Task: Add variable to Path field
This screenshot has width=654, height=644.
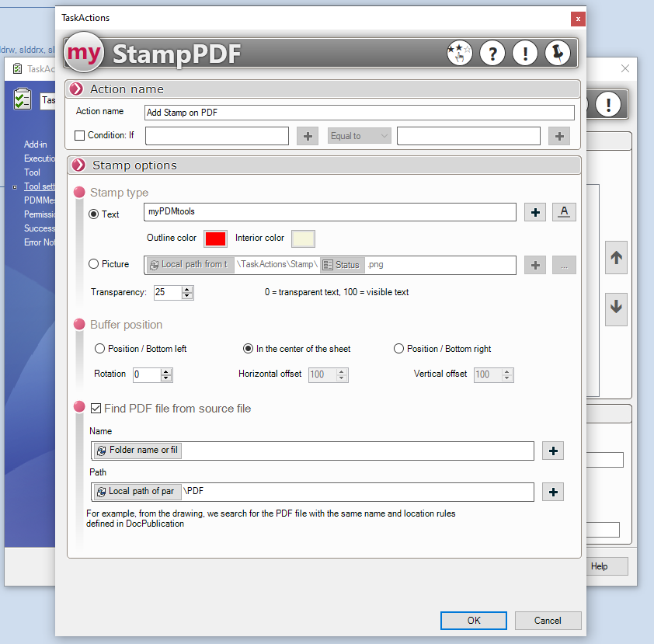Action: (x=552, y=492)
